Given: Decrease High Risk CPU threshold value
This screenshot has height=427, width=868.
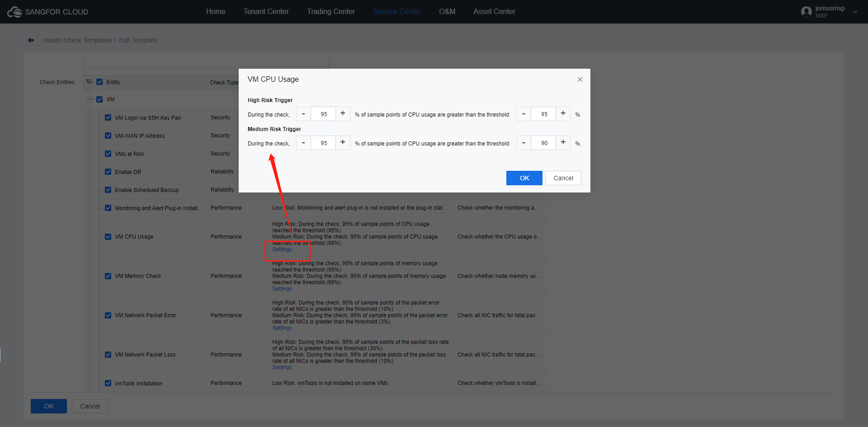Looking at the screenshot, I should (x=524, y=114).
